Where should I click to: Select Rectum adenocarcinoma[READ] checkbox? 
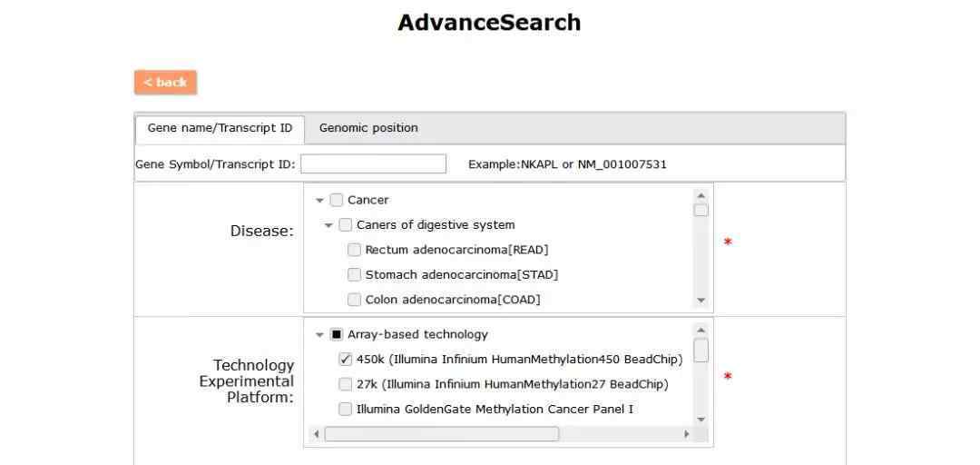(354, 250)
